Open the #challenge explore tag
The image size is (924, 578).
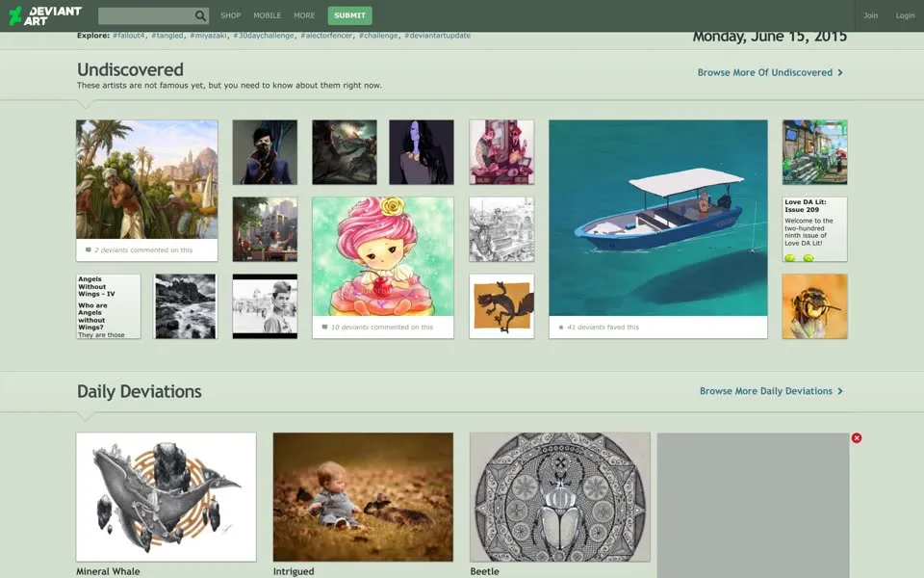[378, 36]
